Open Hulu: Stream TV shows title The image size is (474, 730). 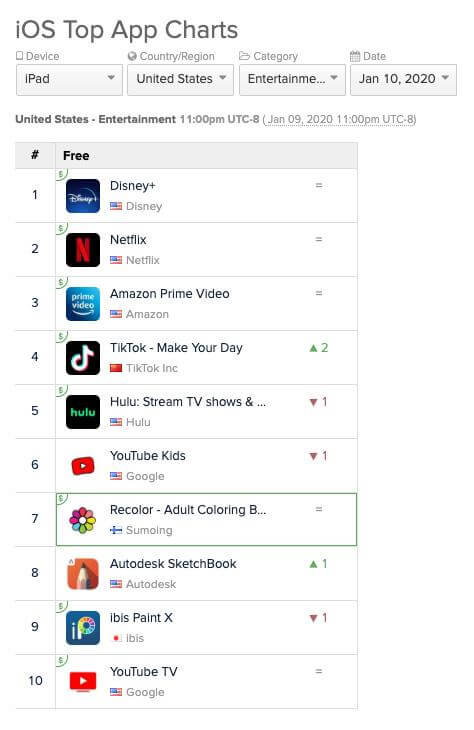click(x=188, y=402)
